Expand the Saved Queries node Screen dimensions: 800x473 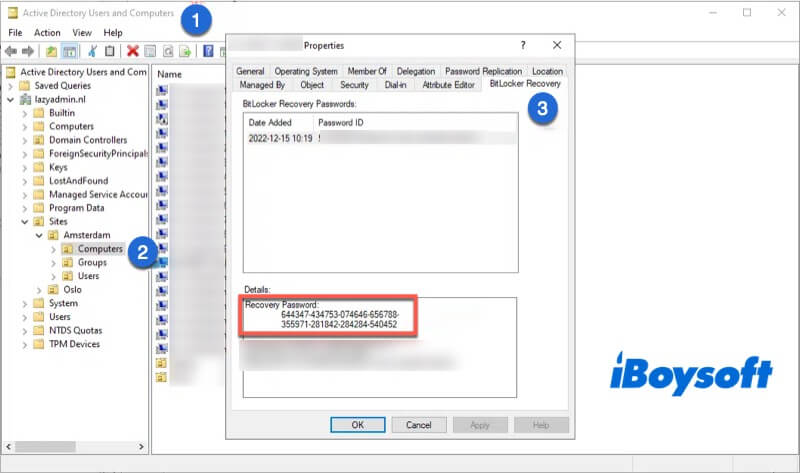tap(11, 86)
